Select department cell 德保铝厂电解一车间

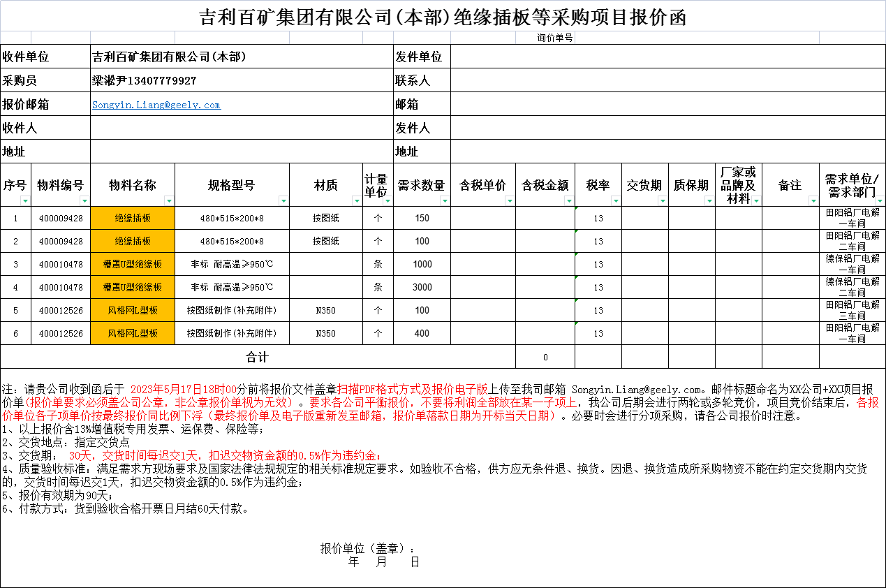(x=852, y=264)
